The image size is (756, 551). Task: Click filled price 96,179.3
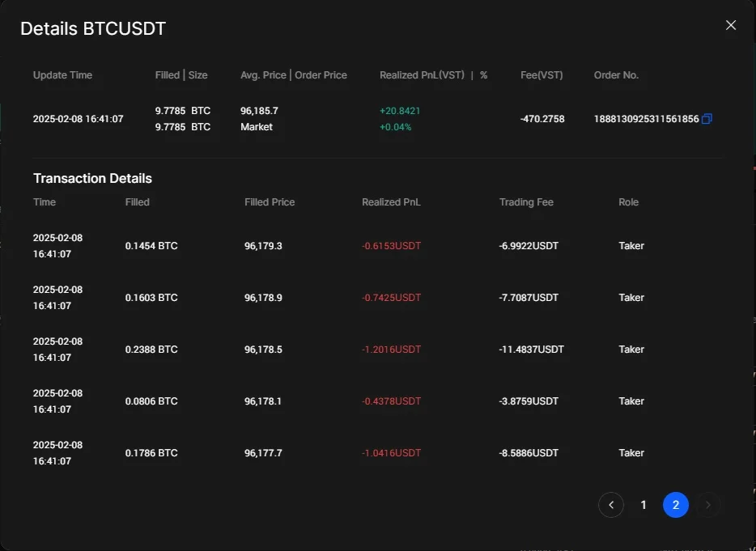tap(263, 246)
